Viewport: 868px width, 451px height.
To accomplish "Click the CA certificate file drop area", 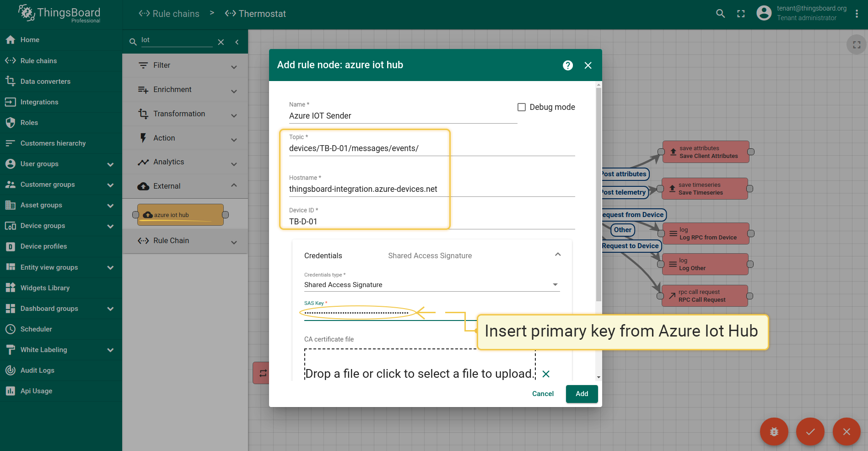I will click(x=420, y=365).
